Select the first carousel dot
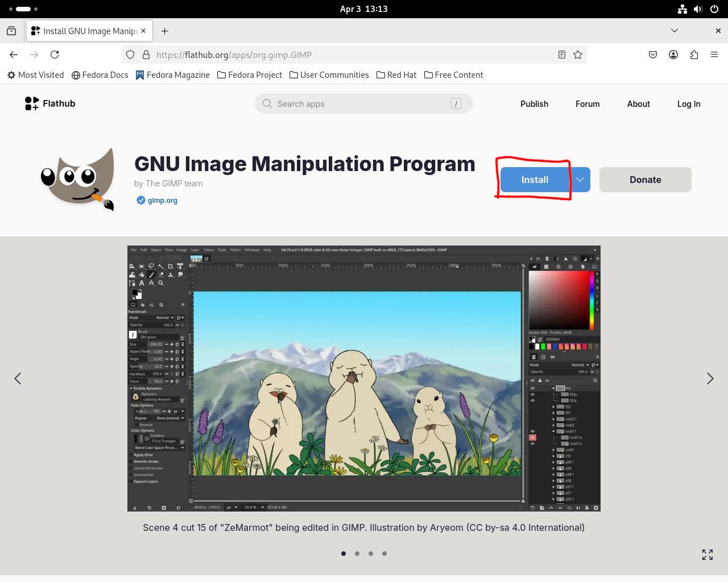 (x=344, y=554)
